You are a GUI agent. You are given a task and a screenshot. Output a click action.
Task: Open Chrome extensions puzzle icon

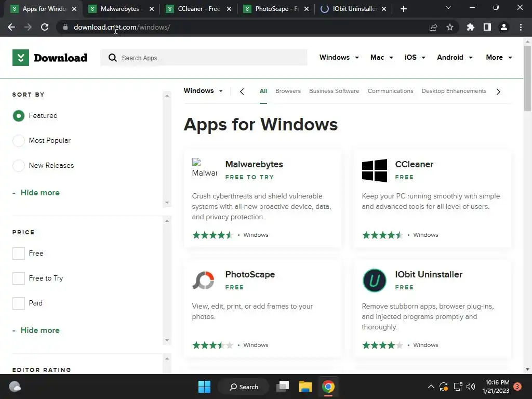(471, 27)
